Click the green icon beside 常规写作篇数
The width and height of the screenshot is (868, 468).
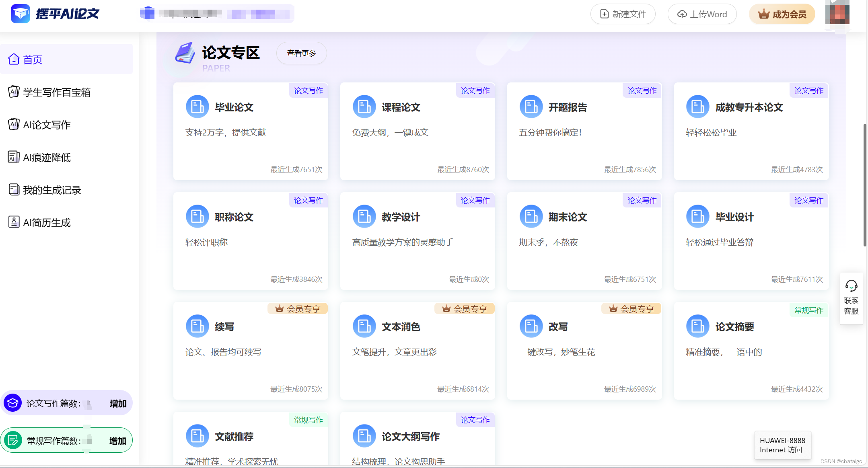[x=13, y=440]
